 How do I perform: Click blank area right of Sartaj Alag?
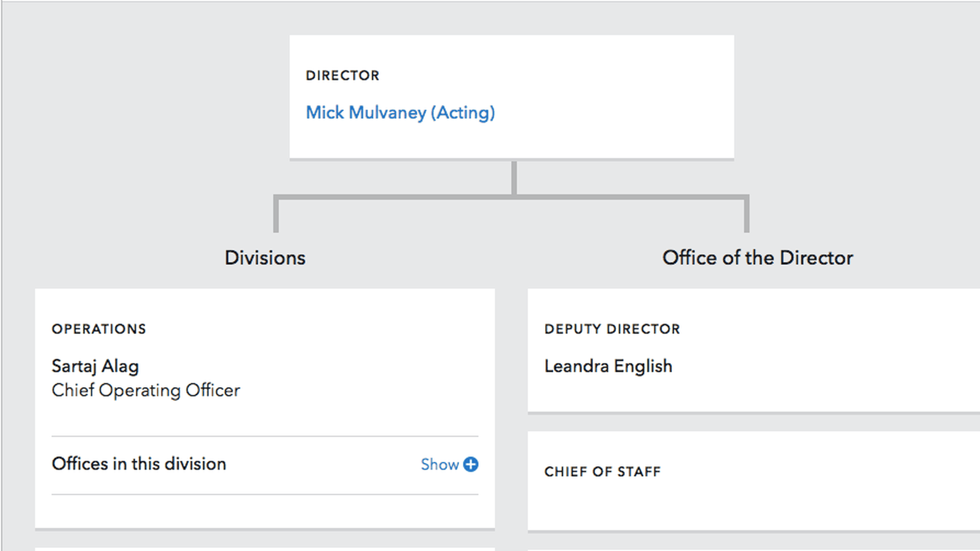(332, 366)
